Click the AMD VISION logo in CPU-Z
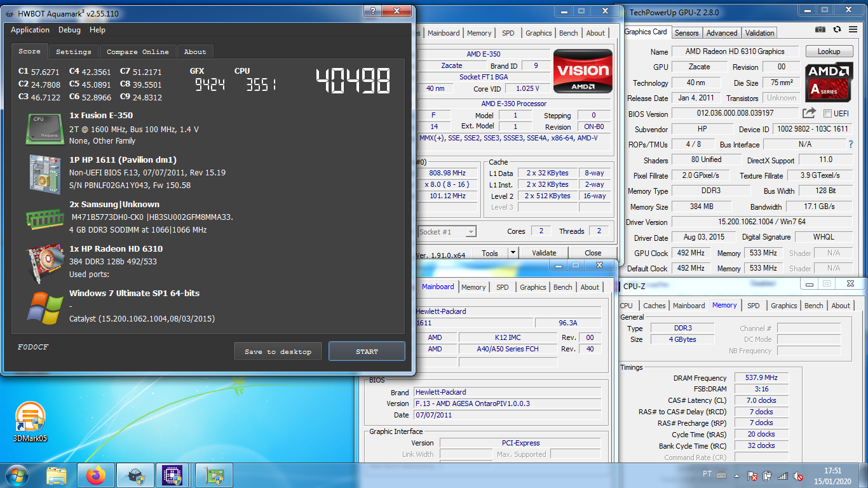This screenshot has width=868, height=488. click(x=583, y=72)
